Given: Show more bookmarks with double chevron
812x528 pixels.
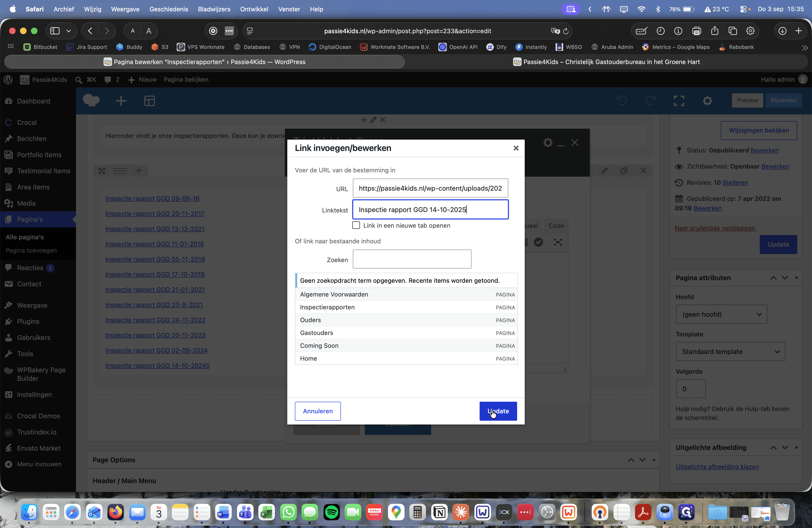Looking at the screenshot, I should tap(805, 47).
